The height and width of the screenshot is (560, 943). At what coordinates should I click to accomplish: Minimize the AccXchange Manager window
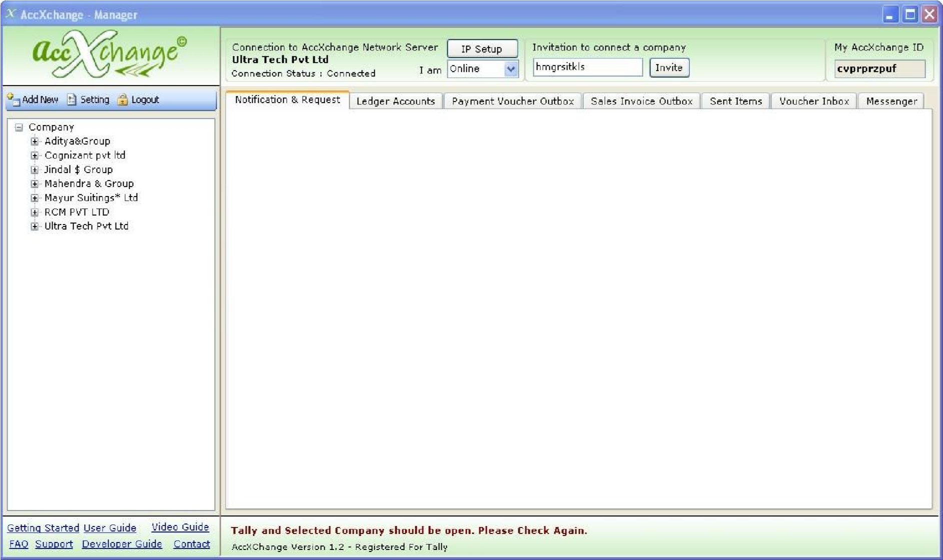pyautogui.click(x=889, y=14)
